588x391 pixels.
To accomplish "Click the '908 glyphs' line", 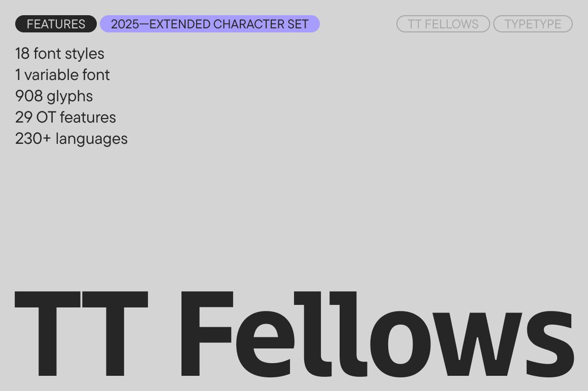I will [54, 96].
